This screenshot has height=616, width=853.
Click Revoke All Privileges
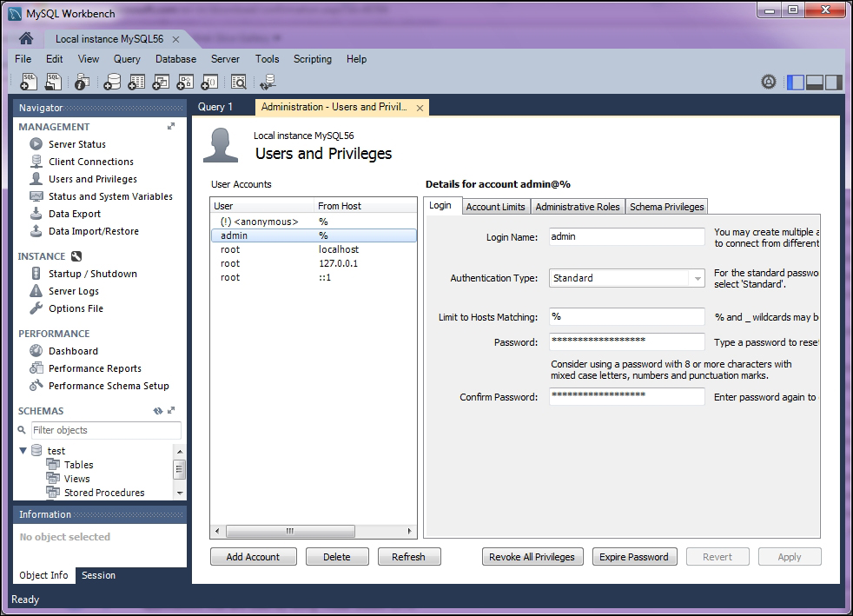[x=532, y=557]
